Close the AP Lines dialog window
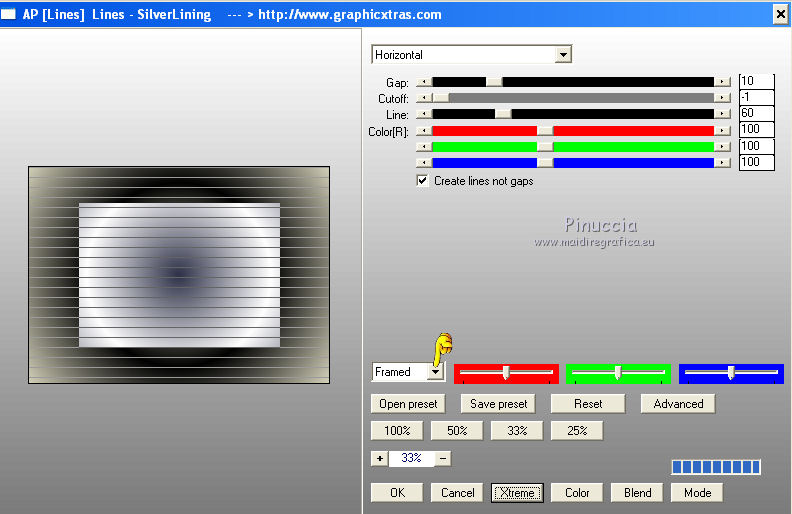The image size is (792, 514). pos(780,14)
